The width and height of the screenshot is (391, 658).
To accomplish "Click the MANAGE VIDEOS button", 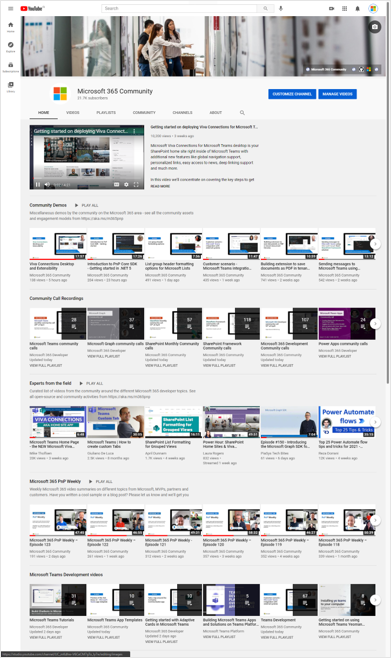I will coord(337,94).
